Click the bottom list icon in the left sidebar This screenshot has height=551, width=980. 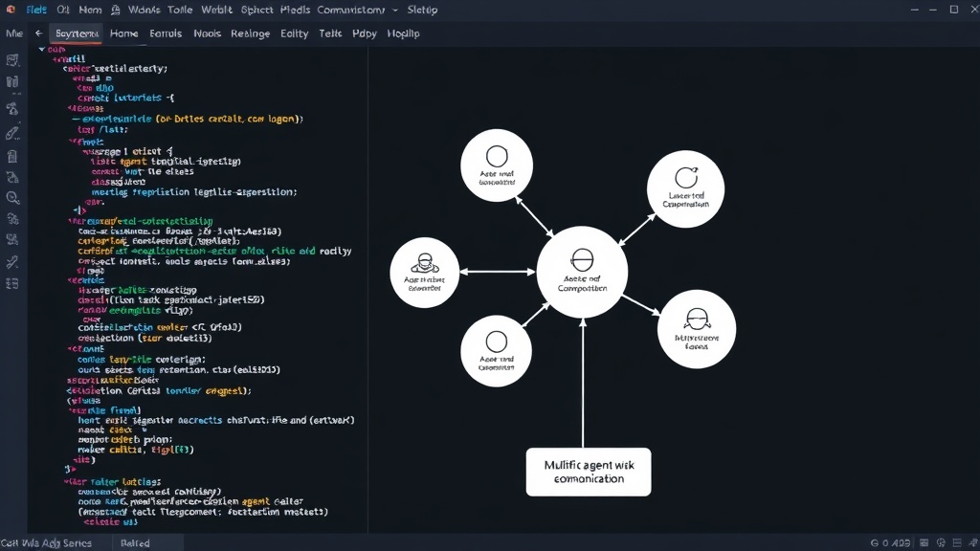pyautogui.click(x=12, y=284)
